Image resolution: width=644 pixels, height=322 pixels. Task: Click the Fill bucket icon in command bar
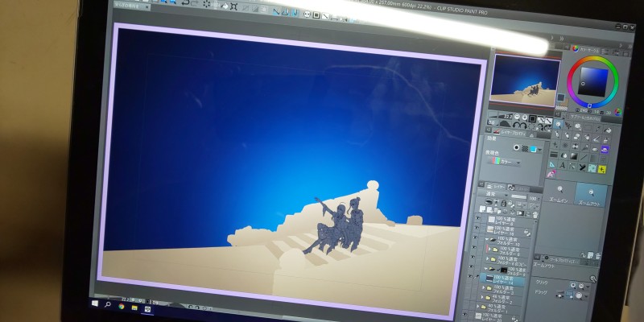click(x=225, y=6)
